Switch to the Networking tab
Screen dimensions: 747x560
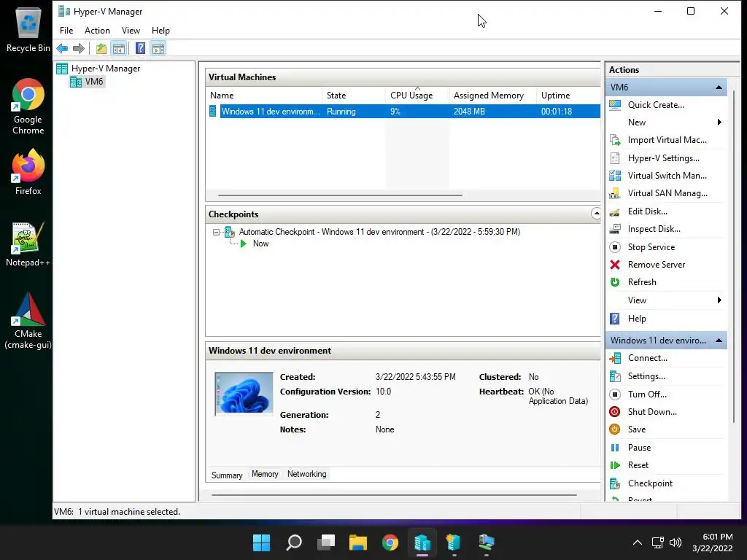point(307,474)
